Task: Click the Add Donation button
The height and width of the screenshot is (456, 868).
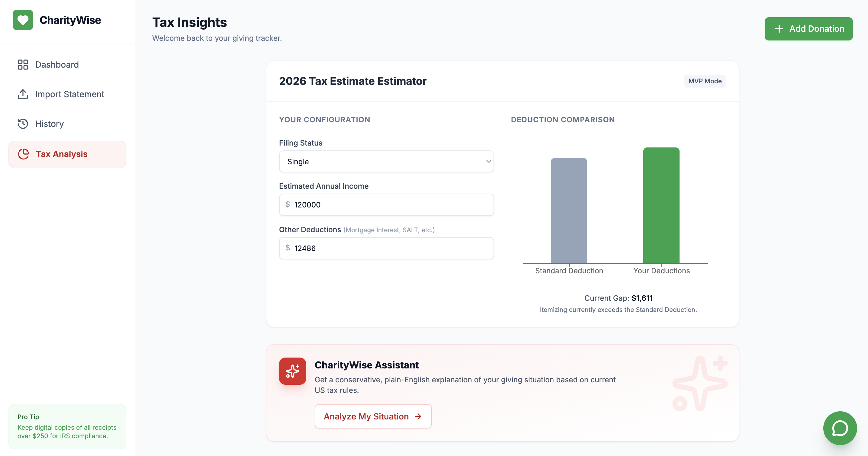Action: point(809,29)
